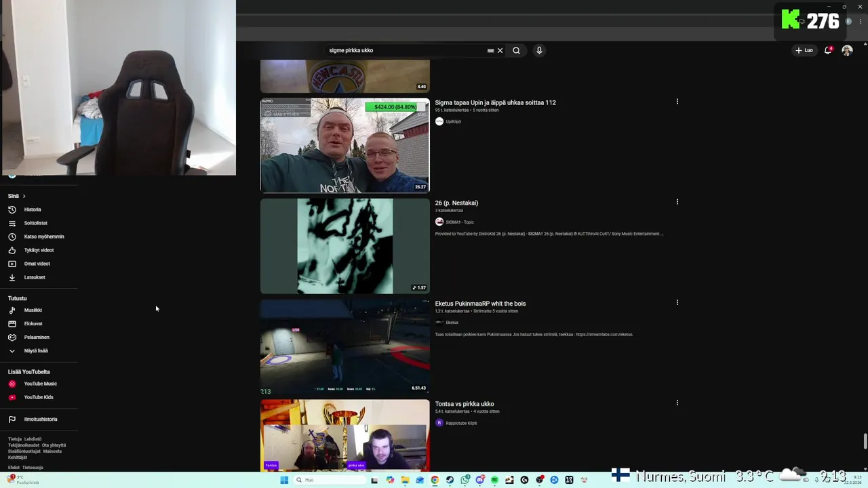The image size is (868, 488).
Task: Open Tietoja footer link
Action: click(14, 439)
